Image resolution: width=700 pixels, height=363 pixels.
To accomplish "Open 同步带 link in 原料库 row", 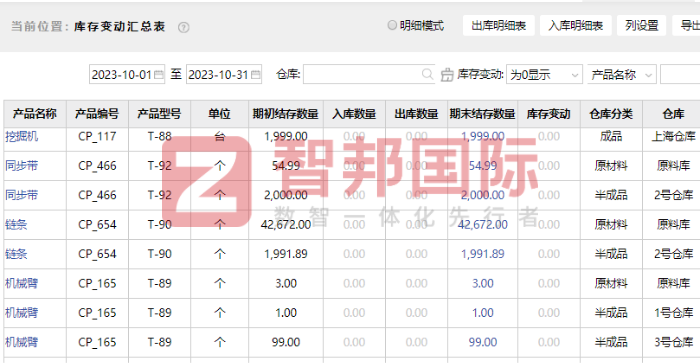I will pos(21,166).
